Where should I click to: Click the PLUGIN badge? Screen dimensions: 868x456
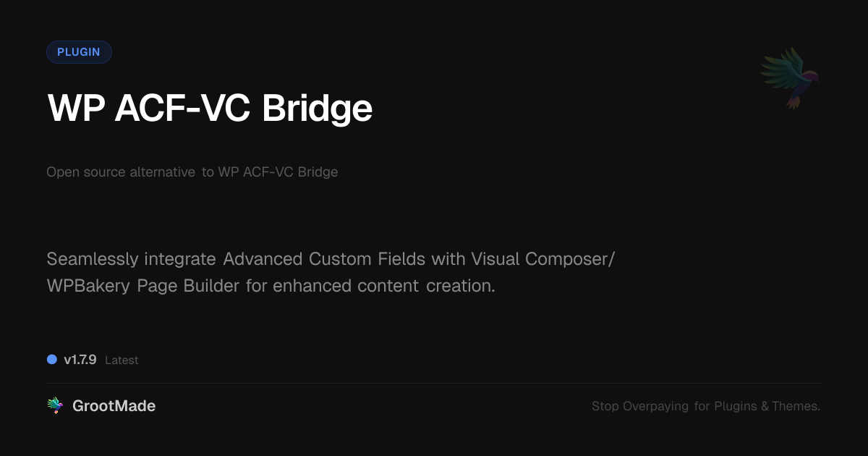[79, 52]
